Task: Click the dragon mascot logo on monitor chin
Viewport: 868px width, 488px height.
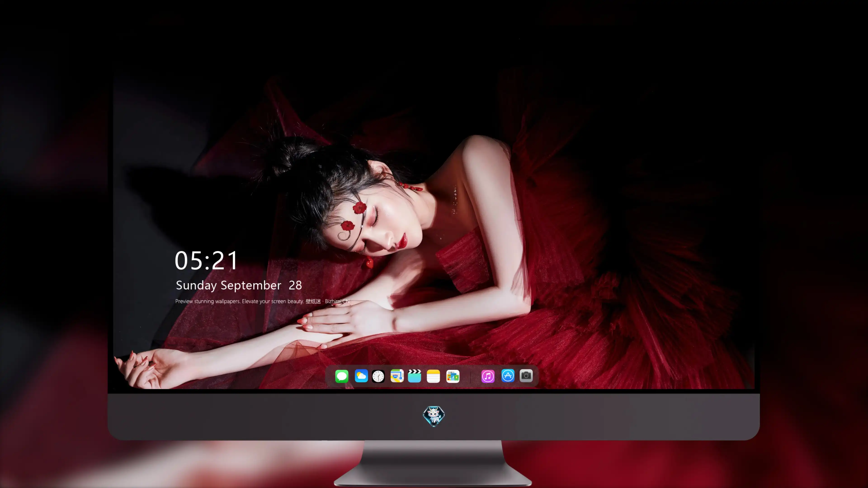Action: coord(434,416)
